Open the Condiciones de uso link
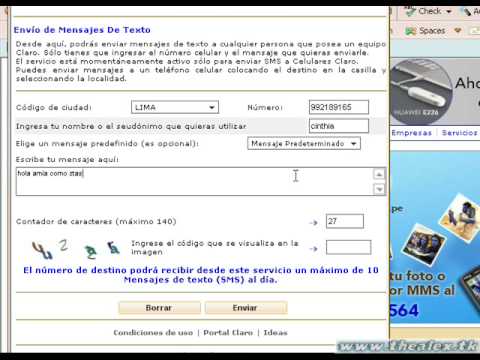Viewport: 480px width, 360px height. point(153,333)
